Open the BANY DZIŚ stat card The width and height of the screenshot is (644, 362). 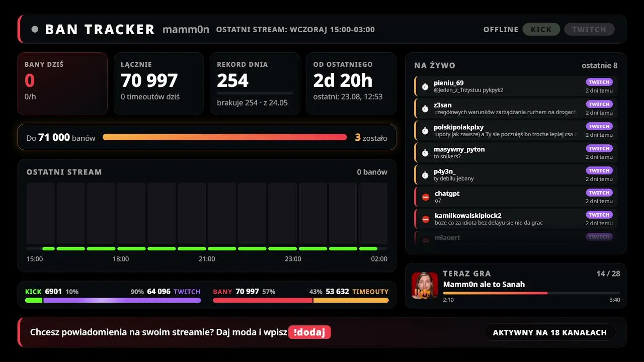click(x=62, y=83)
